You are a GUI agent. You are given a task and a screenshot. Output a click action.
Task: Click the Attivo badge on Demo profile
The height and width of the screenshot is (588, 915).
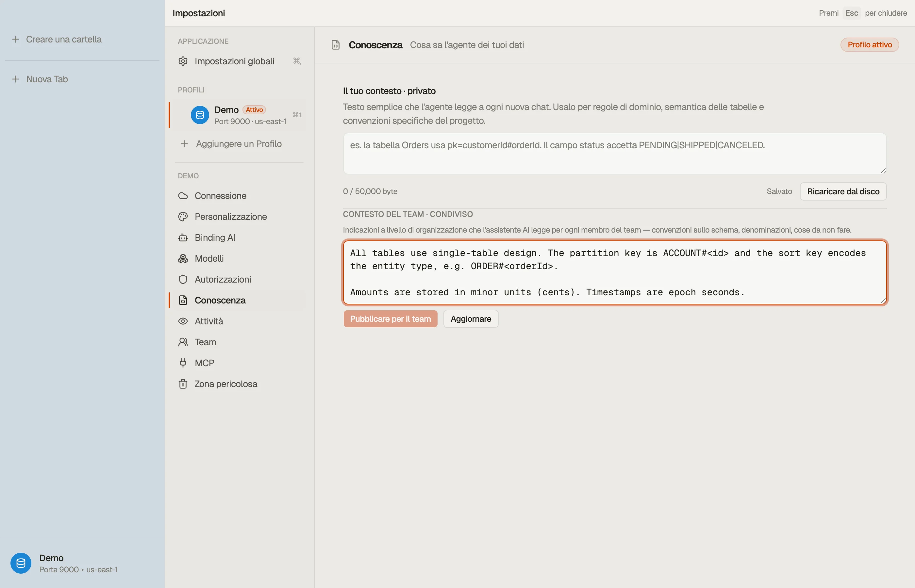click(254, 110)
